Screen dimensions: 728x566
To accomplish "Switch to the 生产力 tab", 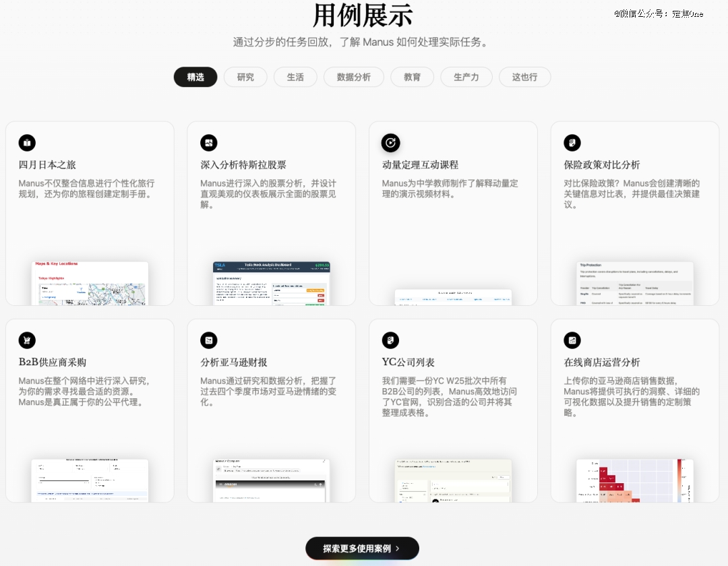I will pos(466,77).
